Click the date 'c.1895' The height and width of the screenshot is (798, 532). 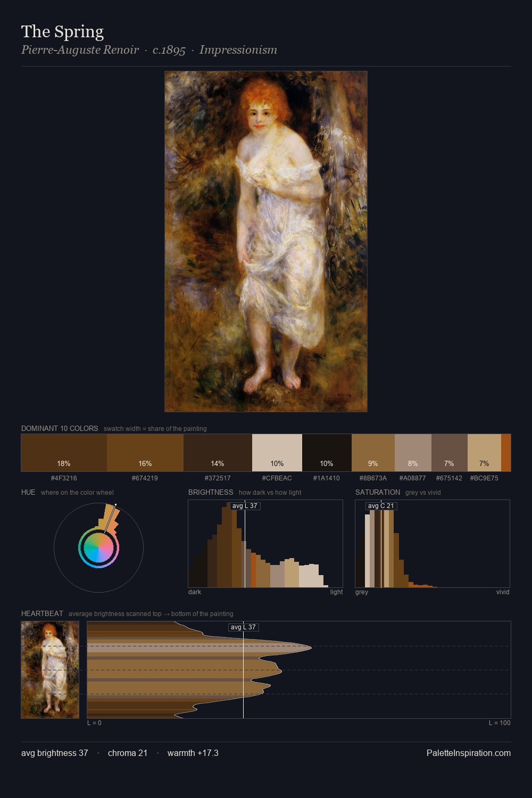coord(169,50)
